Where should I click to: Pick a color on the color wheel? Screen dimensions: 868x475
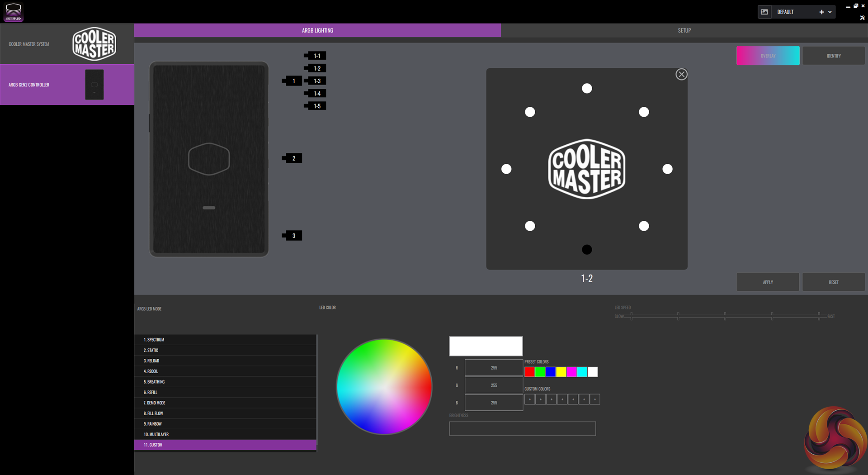(x=384, y=387)
